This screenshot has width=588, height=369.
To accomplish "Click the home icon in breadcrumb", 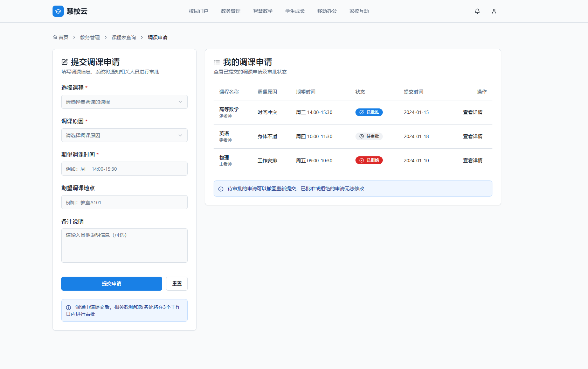I will pyautogui.click(x=55, y=37).
